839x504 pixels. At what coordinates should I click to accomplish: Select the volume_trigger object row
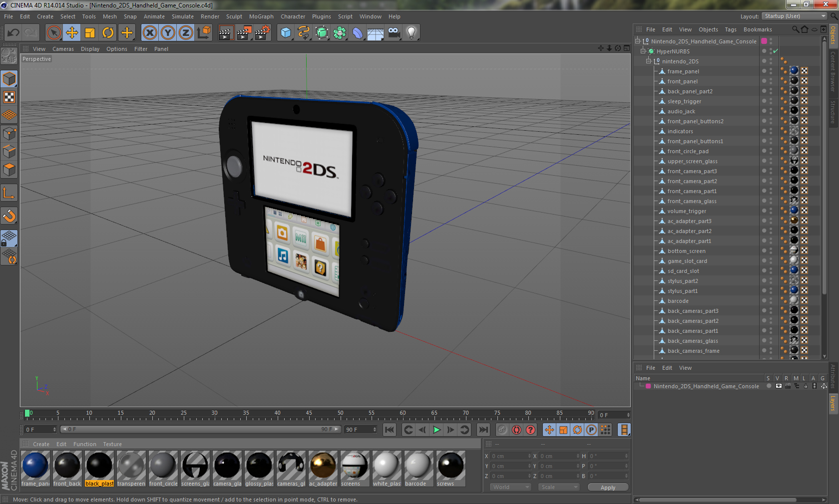click(x=687, y=211)
